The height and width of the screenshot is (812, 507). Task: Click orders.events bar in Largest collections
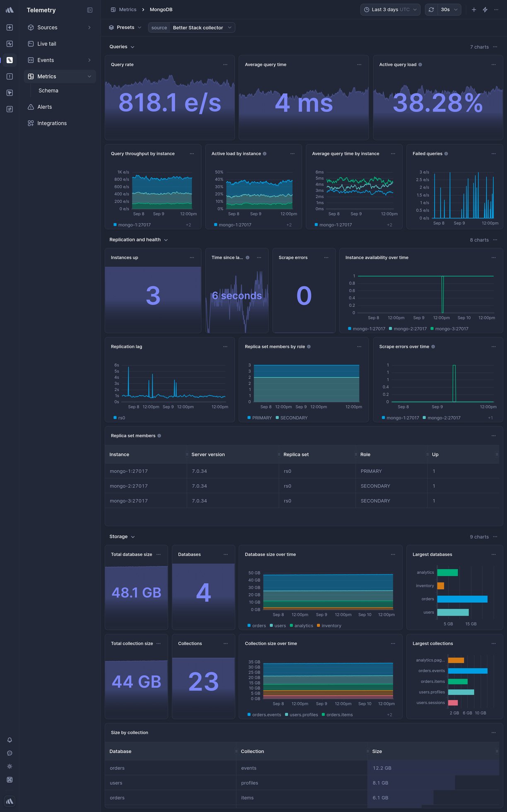[468, 671]
